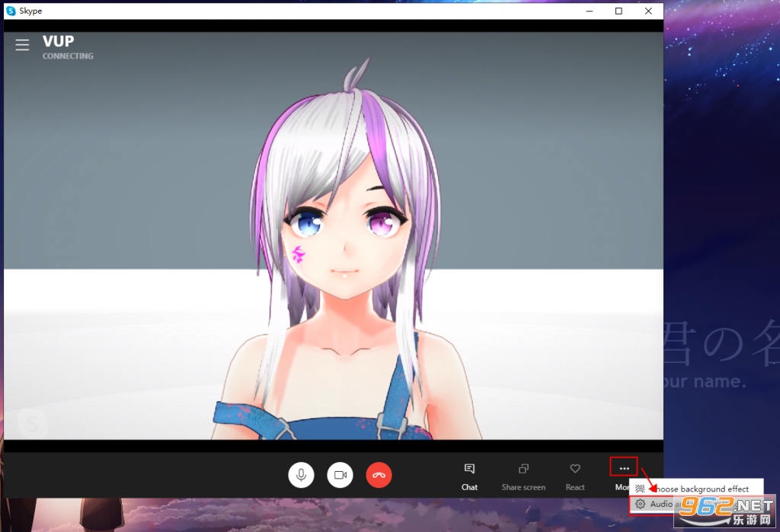Screen dimensions: 780x532
Task: Select Choose background effect menu entry
Action: point(696,489)
